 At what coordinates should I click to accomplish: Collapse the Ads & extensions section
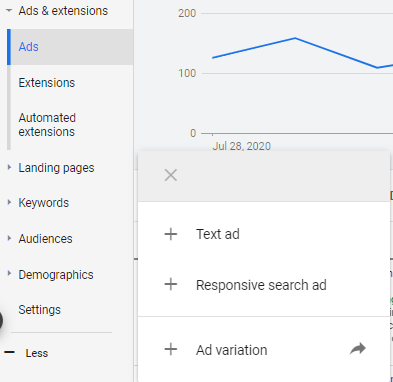[9, 11]
